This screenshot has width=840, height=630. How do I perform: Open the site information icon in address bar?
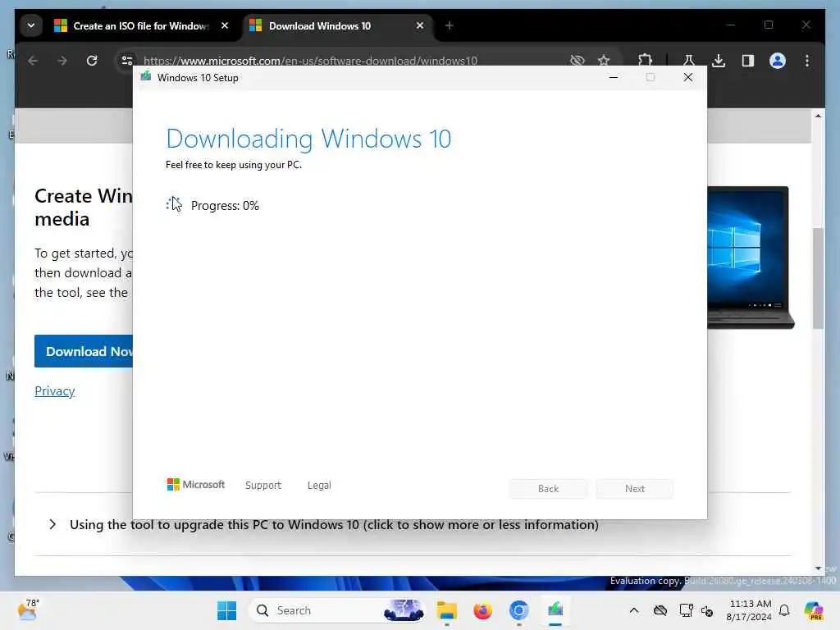[127, 61]
